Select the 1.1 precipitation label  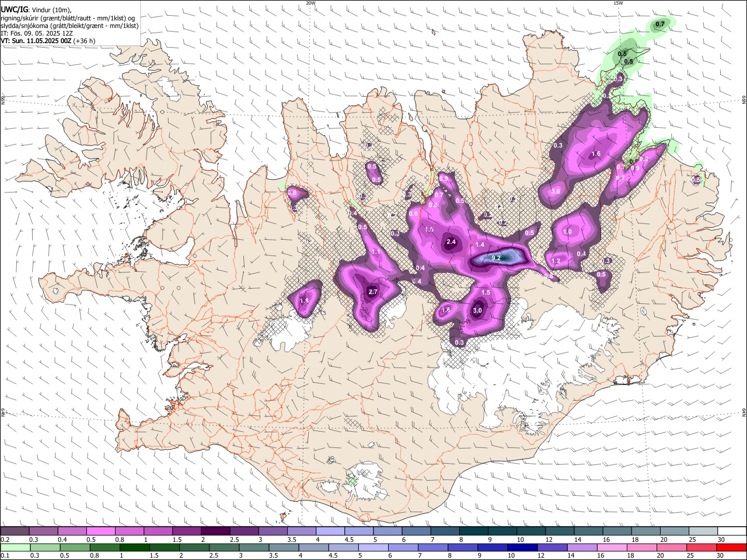(376, 252)
